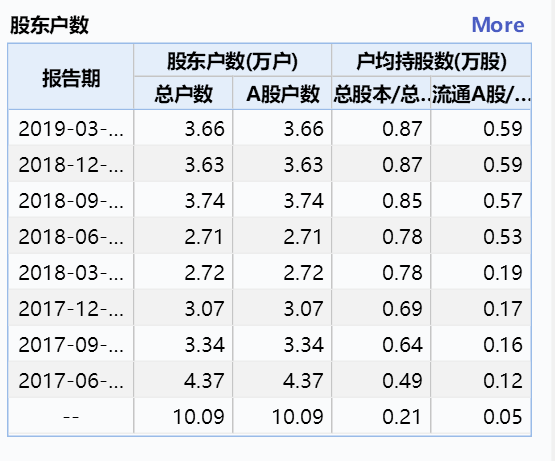Click the truncated 总股本/总.. column header
555x461 pixels.
click(x=381, y=93)
